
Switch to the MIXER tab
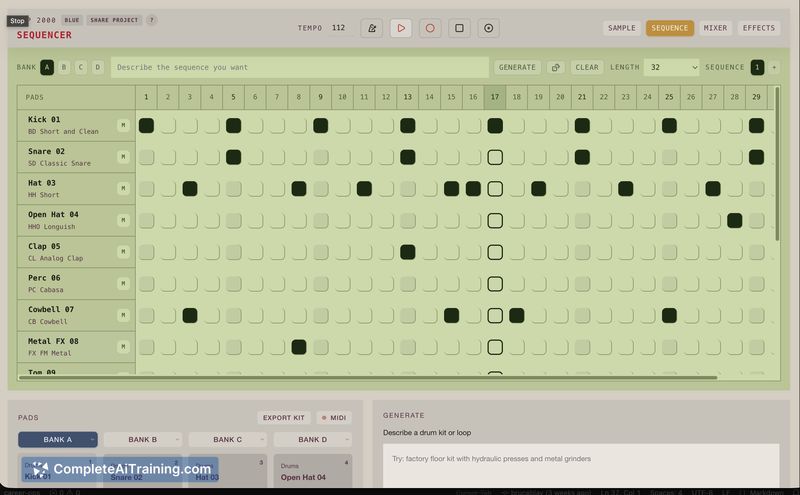715,28
